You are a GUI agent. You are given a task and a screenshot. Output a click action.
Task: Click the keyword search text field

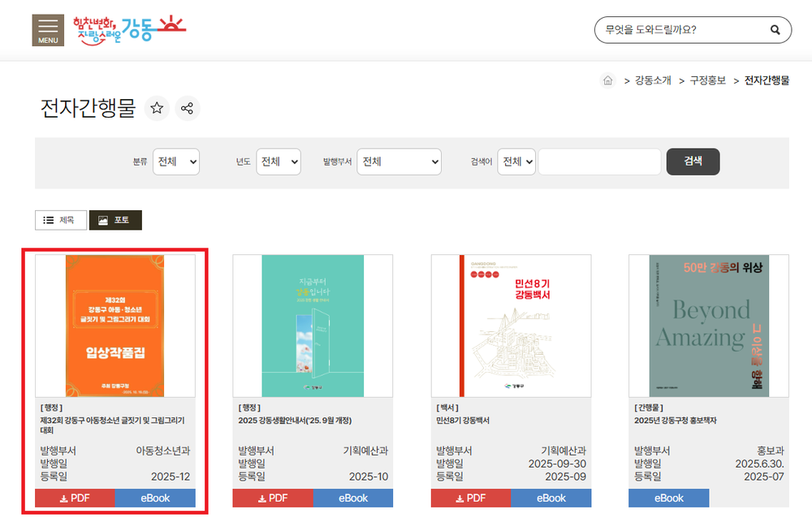[600, 162]
